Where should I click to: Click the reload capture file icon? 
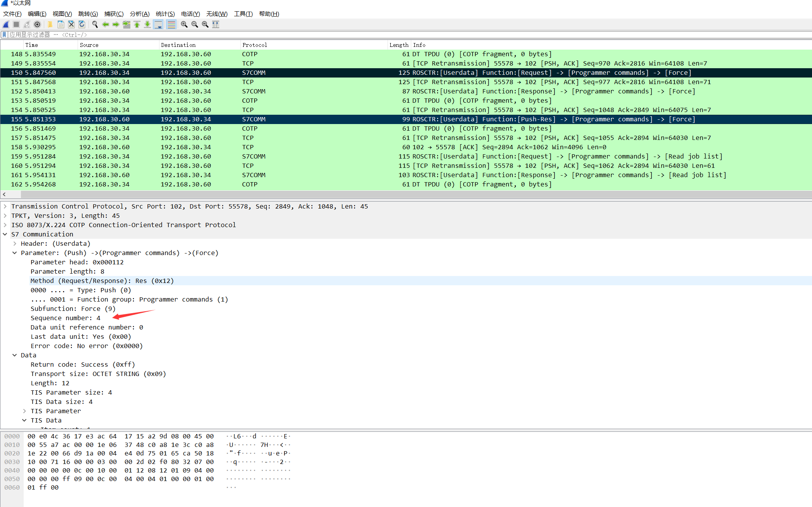click(82, 24)
